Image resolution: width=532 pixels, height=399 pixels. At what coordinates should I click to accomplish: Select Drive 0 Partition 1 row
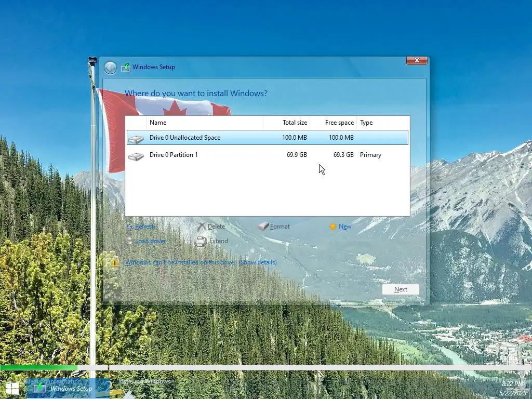(268, 155)
